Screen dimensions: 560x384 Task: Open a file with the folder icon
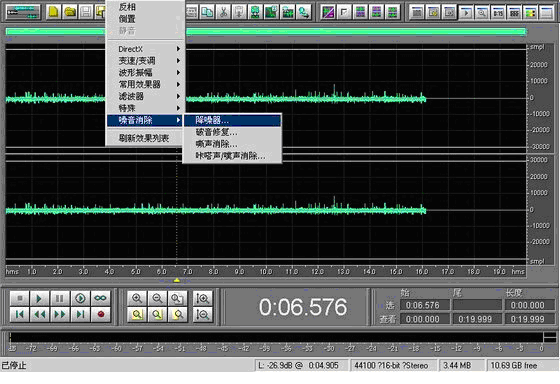[x=70, y=12]
